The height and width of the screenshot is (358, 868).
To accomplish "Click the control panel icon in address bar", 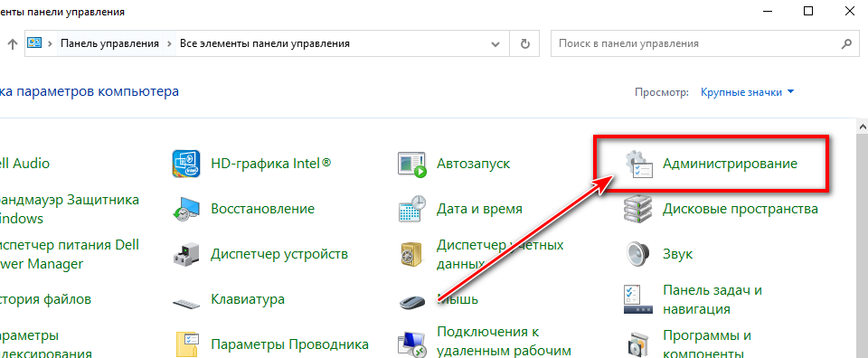I will coord(35,43).
